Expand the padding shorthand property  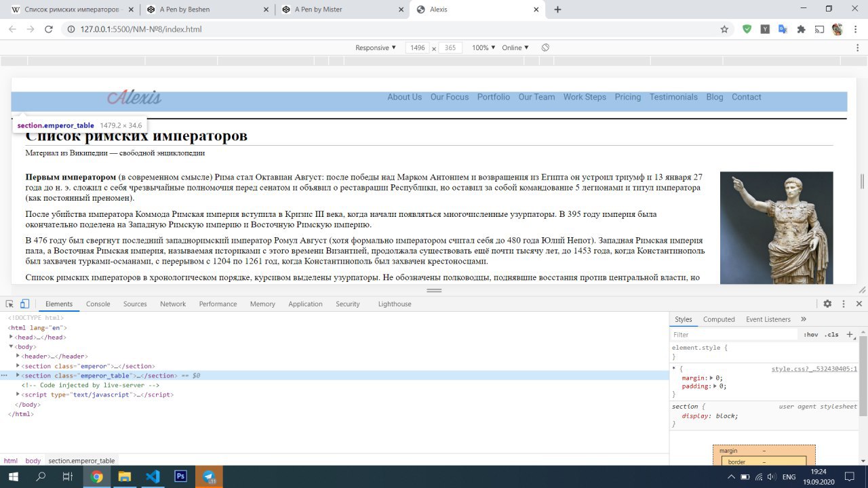716,386
